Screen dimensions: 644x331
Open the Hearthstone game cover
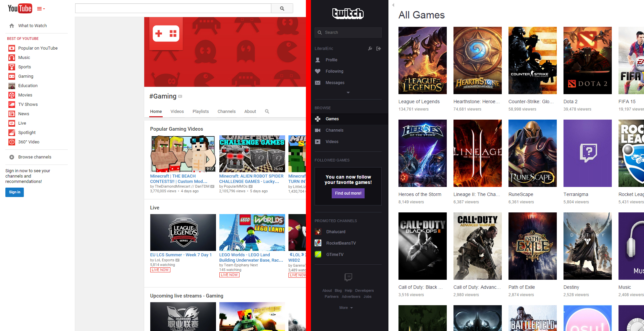[x=478, y=60]
